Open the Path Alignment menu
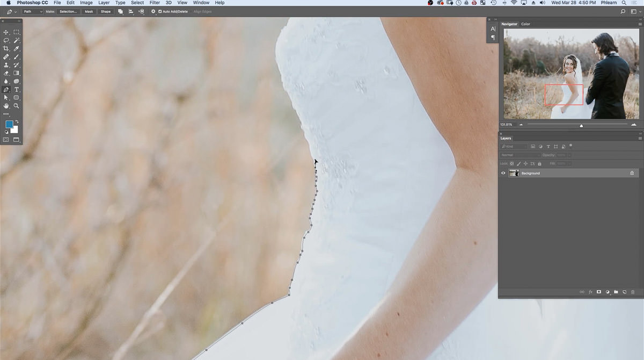Screen dimensions: 644x360 pos(131,11)
